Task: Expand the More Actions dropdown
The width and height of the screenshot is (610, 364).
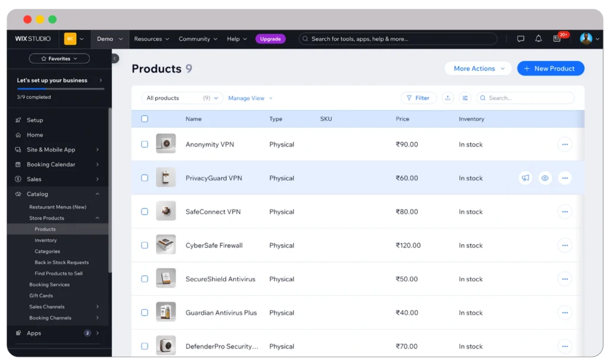Action: [477, 69]
